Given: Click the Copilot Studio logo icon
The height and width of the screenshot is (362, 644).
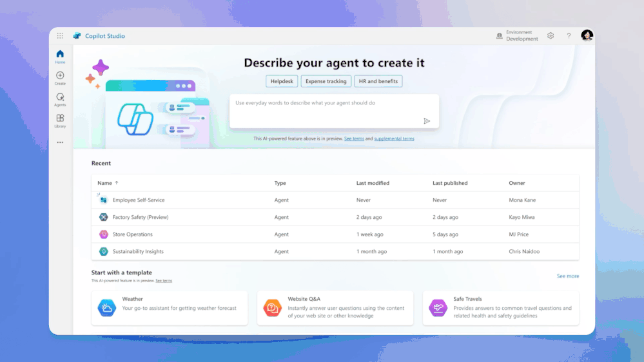Looking at the screenshot, I should click(x=77, y=35).
